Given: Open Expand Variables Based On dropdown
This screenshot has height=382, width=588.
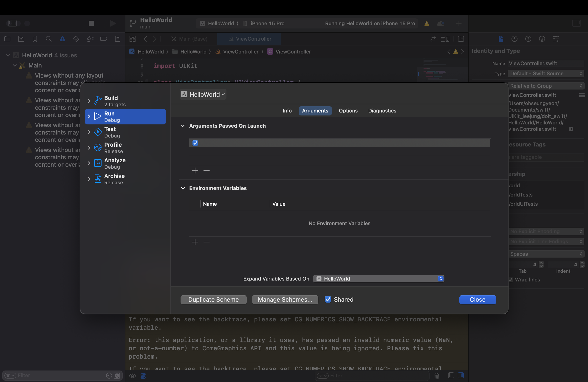Looking at the screenshot, I should coord(379,278).
